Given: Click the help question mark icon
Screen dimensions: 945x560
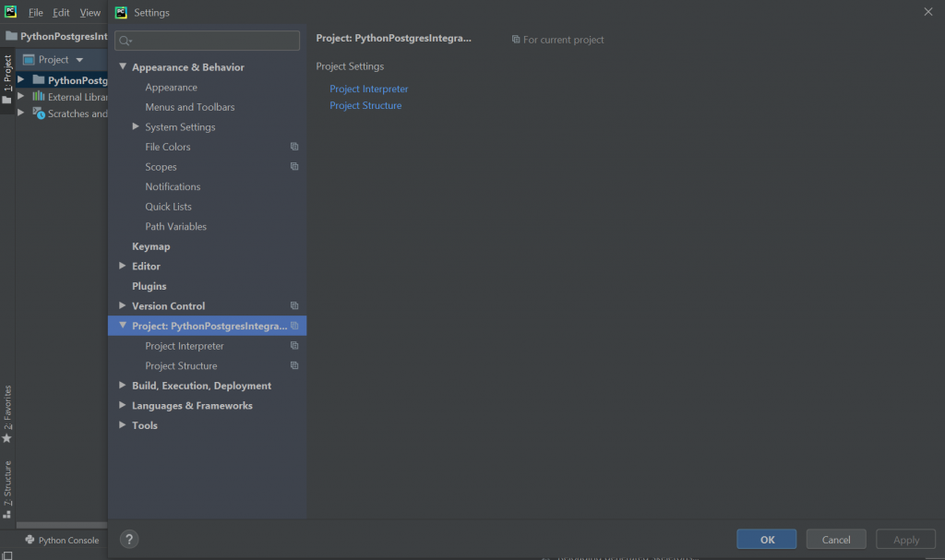Looking at the screenshot, I should (130, 540).
